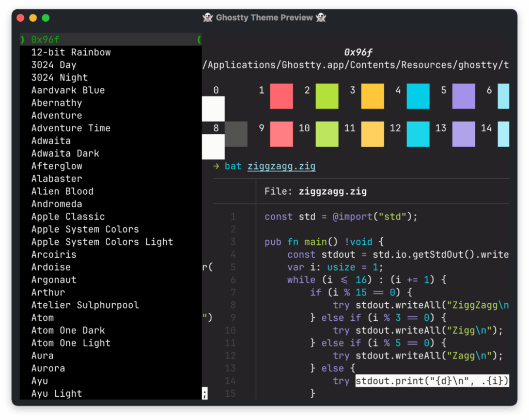
Task: Select the Atelier Sulphurpool theme
Action: click(x=85, y=305)
